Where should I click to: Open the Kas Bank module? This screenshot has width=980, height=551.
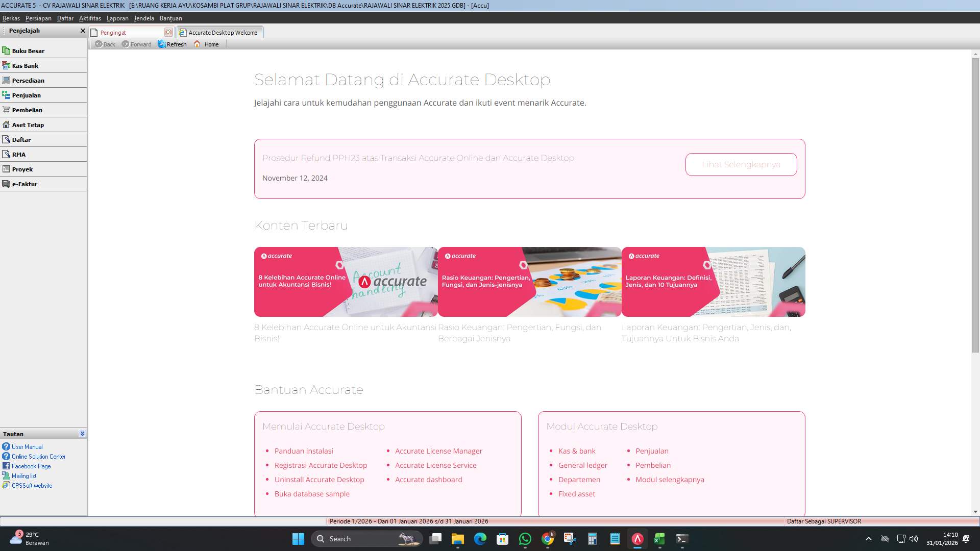pos(26,65)
